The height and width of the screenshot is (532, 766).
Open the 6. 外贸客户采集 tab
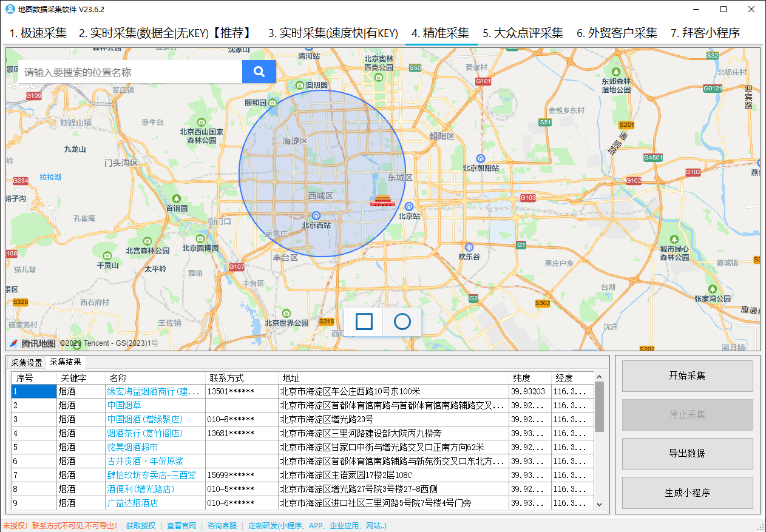[617, 33]
